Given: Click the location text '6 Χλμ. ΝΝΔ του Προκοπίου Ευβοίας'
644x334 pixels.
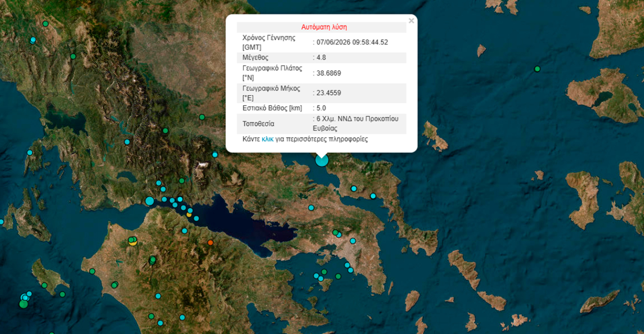Looking at the screenshot, I should click(x=356, y=123).
